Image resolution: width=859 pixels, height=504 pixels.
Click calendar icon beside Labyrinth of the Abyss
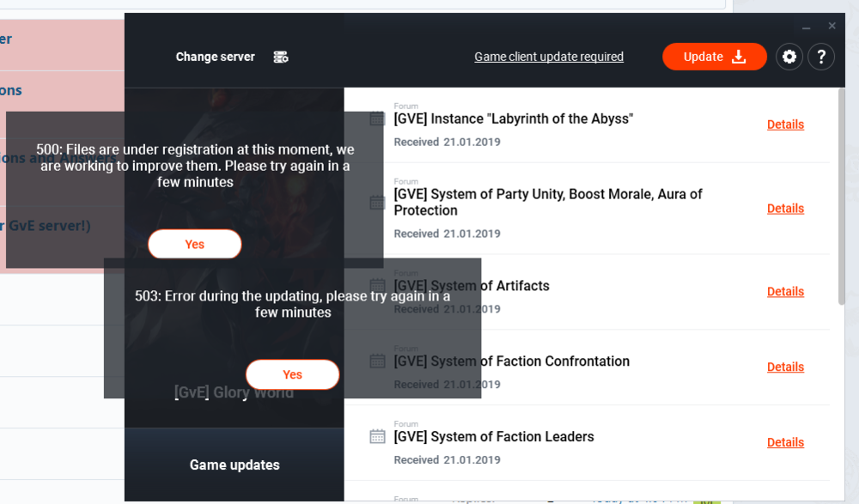coord(377,118)
